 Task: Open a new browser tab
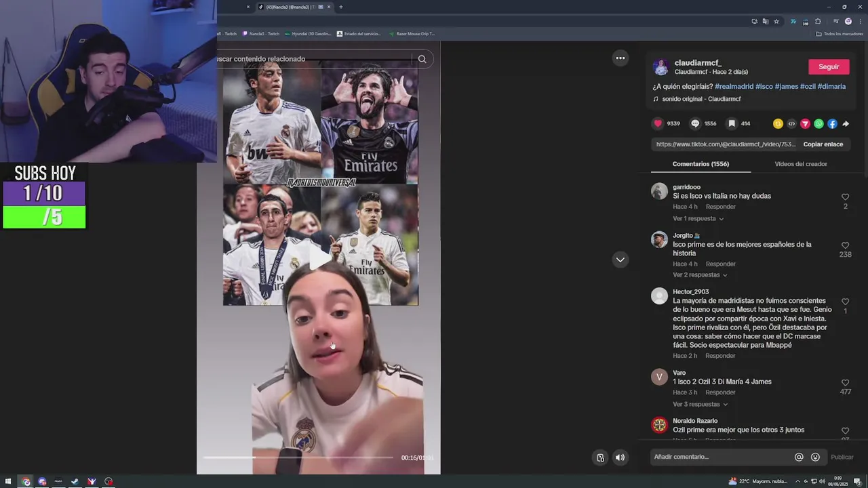(340, 7)
